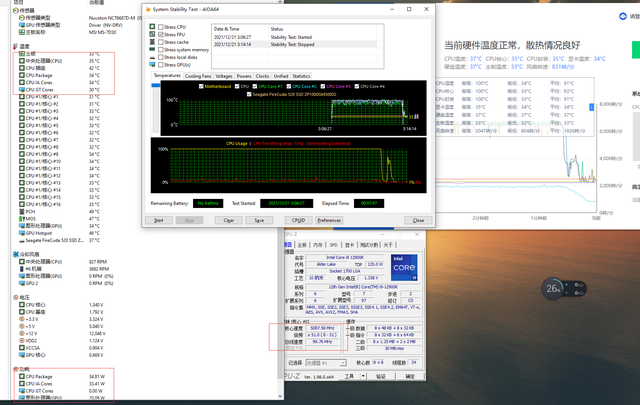Toggle the Motherboard graph legend checkbox

[x=199, y=86]
